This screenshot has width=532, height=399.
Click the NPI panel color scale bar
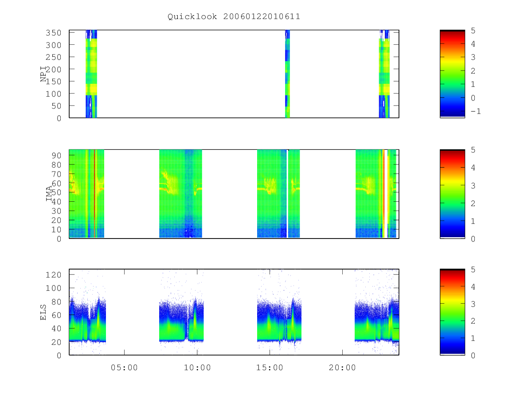point(452,74)
